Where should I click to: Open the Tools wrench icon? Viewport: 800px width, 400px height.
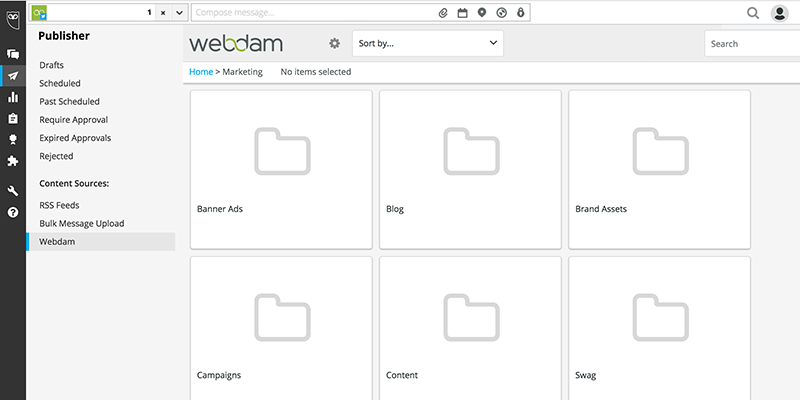(13, 191)
